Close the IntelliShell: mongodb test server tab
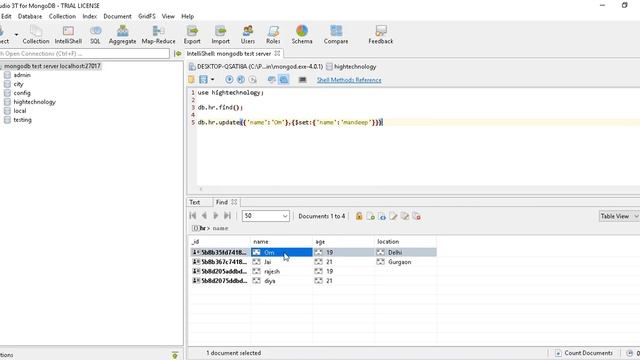The height and width of the screenshot is (360, 640). tap(277, 53)
